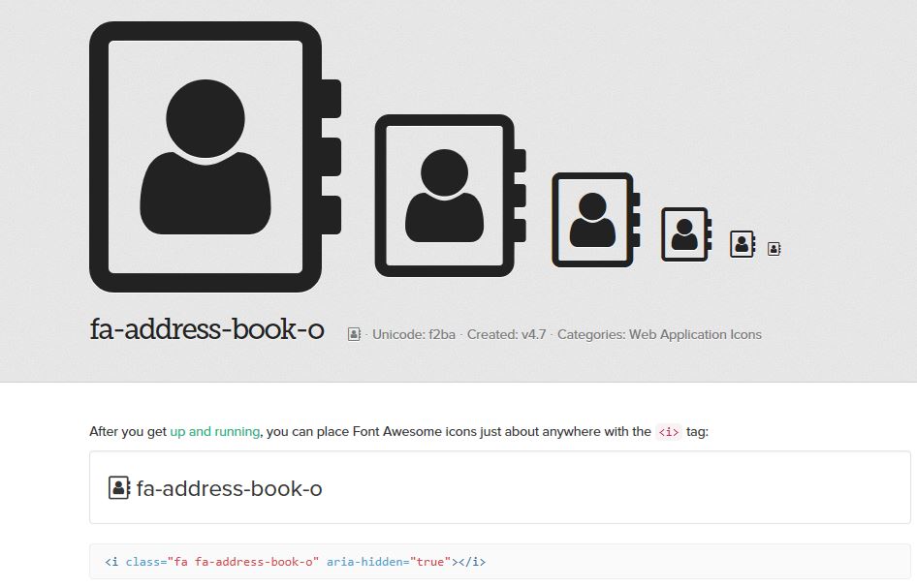This screenshot has height=588, width=917.
Task: Click the small address book icon
Action: (683, 234)
